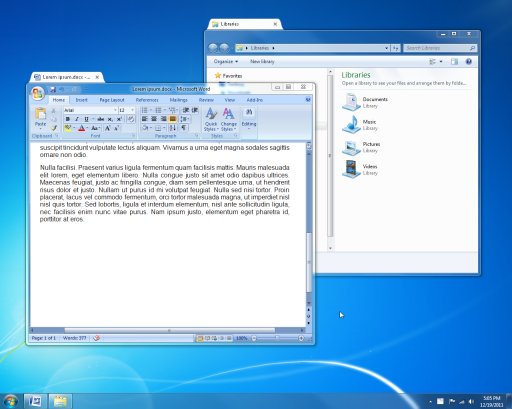Switch to the Review ribbon tab

206,100
